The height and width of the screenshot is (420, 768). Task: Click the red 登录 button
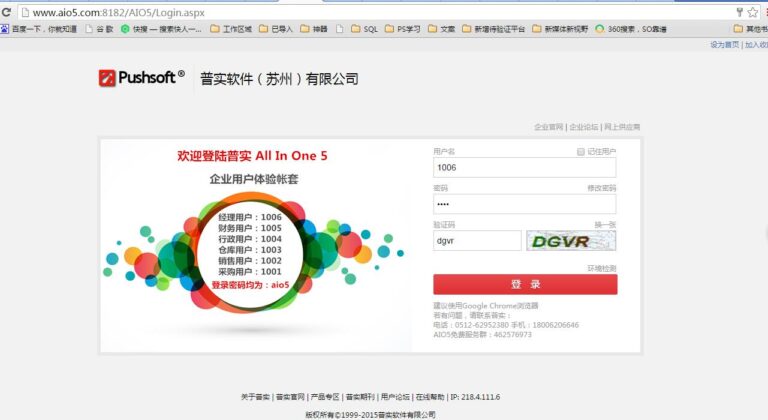525,284
